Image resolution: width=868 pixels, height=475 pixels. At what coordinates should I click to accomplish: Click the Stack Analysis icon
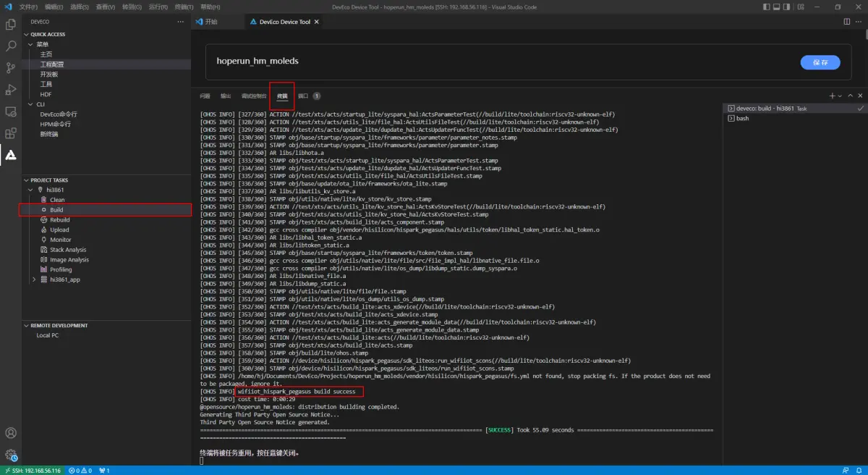pyautogui.click(x=44, y=250)
